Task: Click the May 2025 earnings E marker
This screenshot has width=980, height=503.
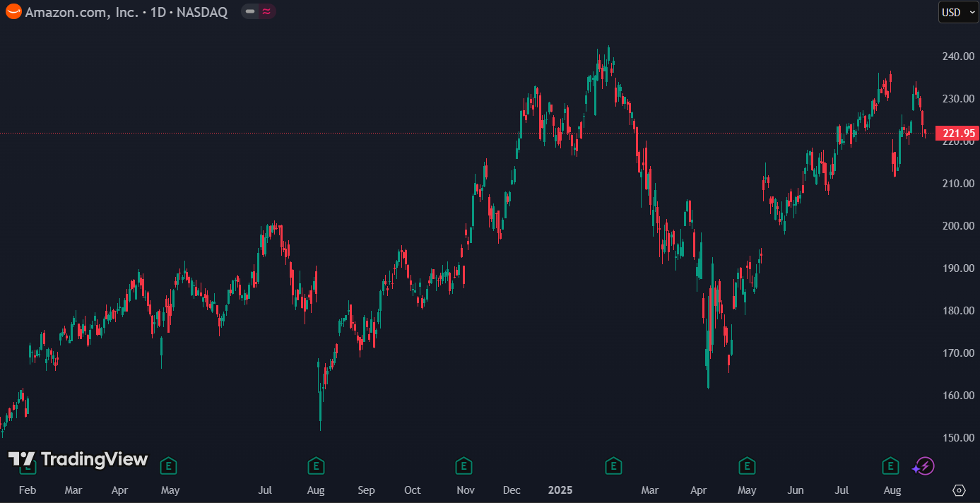Action: (x=747, y=466)
